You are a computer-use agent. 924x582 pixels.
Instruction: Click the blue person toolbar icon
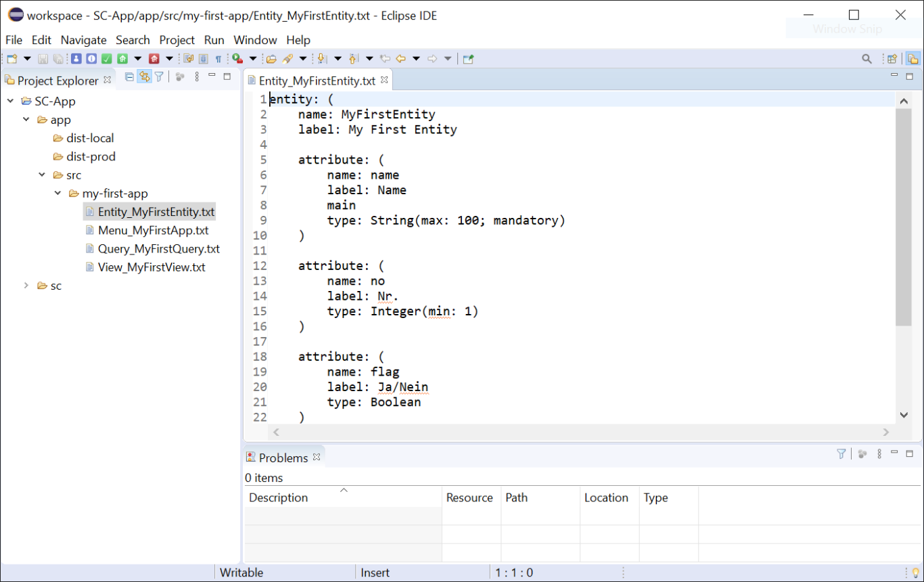tap(76, 59)
